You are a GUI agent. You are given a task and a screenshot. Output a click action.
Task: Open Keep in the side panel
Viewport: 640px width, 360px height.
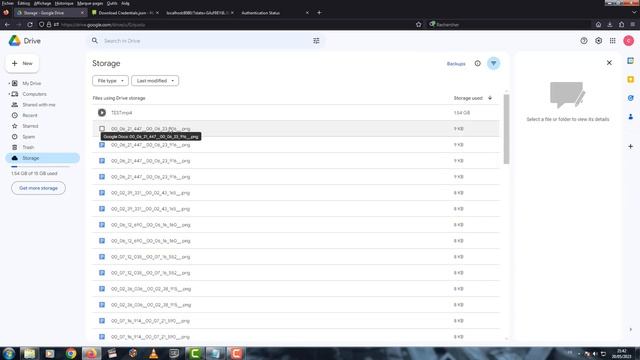click(x=631, y=79)
